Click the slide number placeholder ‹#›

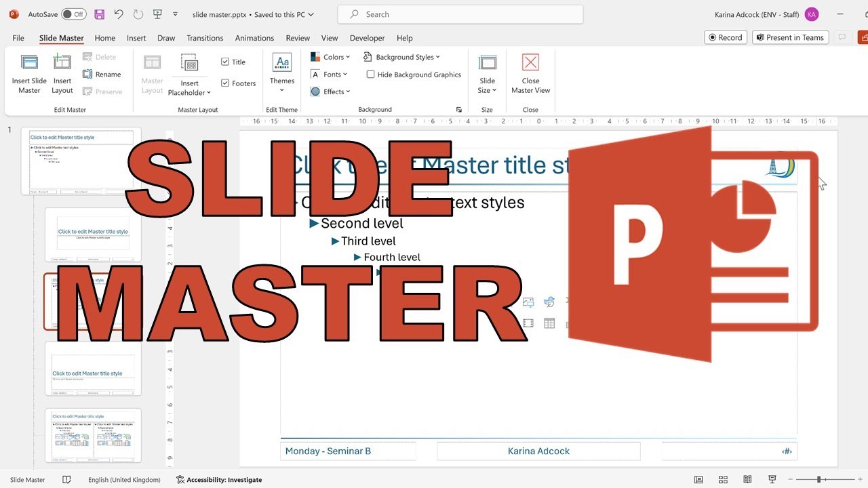pyautogui.click(x=729, y=451)
